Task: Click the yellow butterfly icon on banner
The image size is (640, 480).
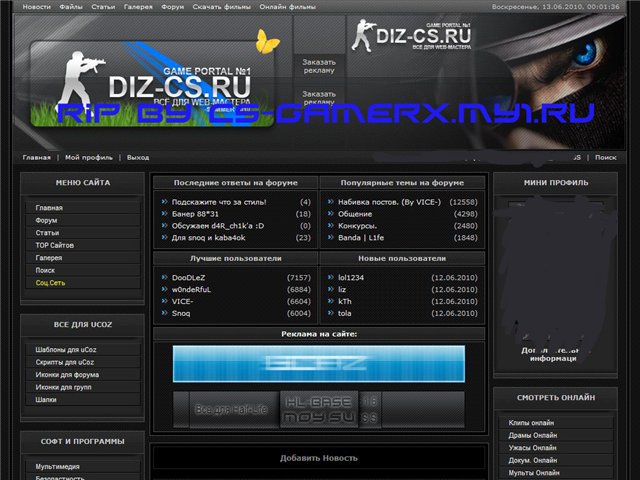Action: tap(268, 41)
